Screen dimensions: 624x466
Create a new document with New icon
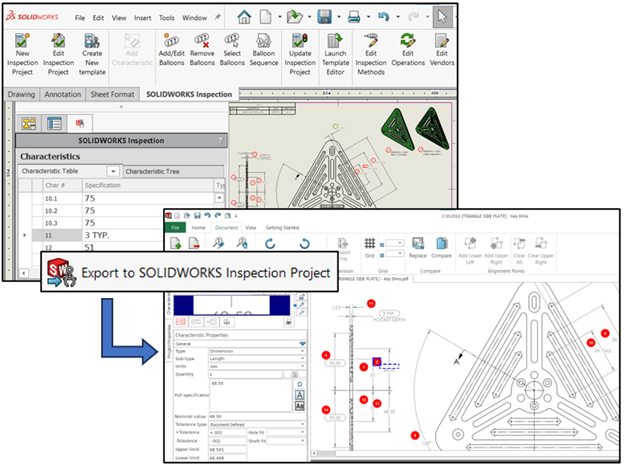[265, 17]
